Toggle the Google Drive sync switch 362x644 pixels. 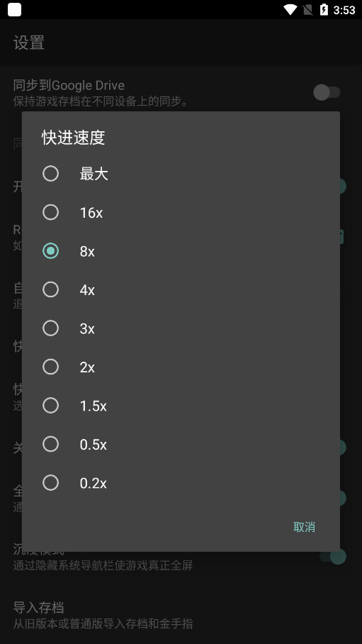pos(327,92)
